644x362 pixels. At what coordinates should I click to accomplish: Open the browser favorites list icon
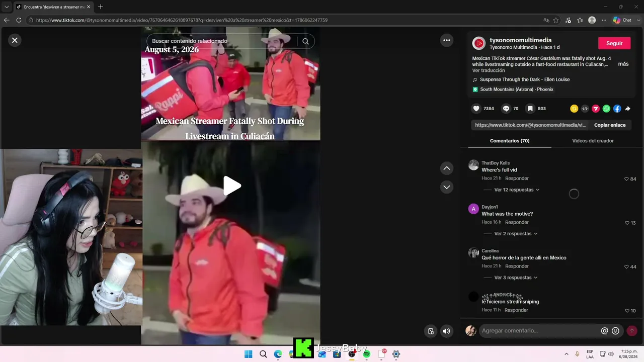[580, 20]
